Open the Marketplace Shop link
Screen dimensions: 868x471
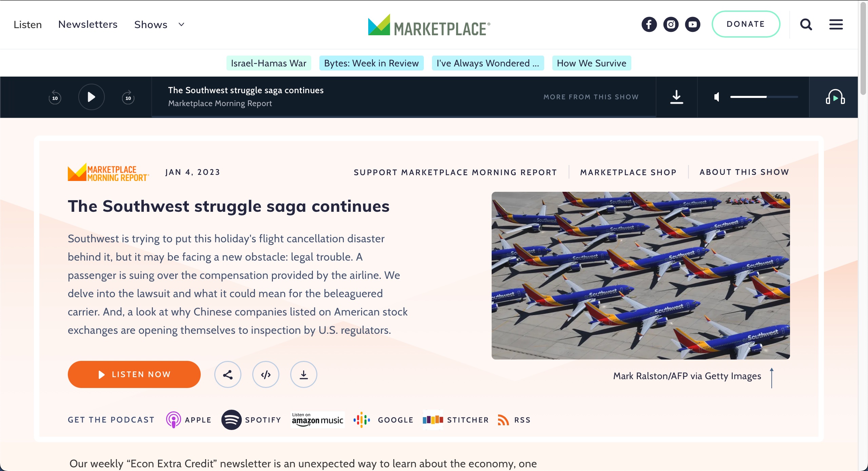[628, 172]
